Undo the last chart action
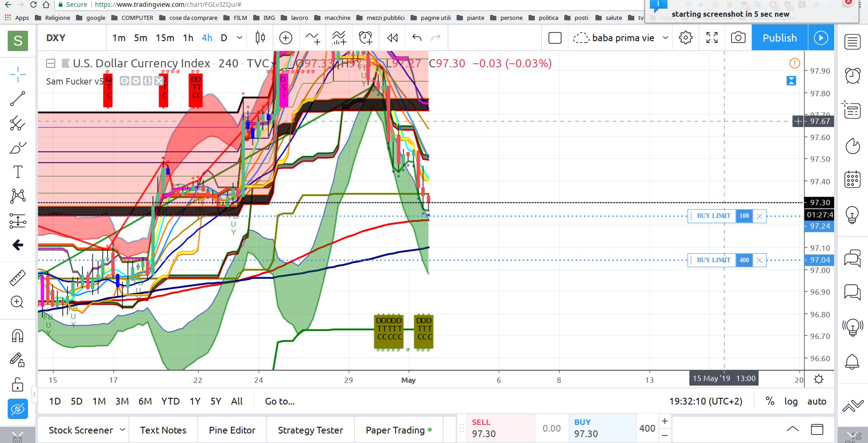This screenshot has height=443, width=868. click(x=417, y=38)
